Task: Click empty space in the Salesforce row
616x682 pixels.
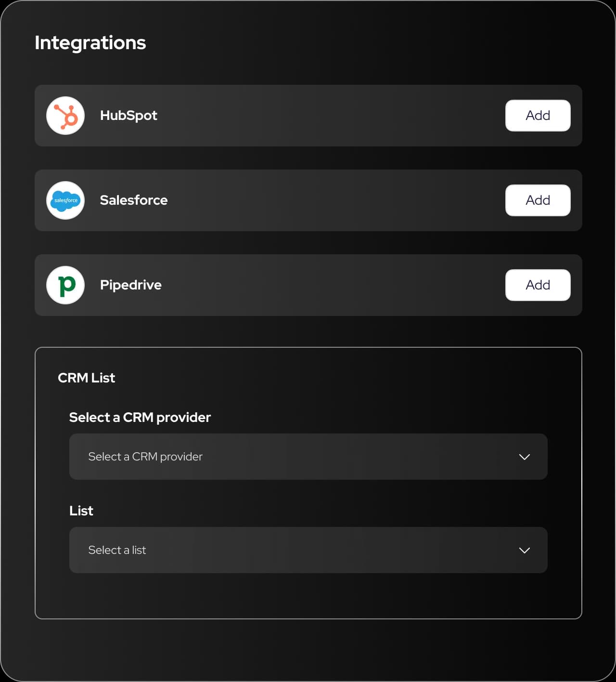Action: (x=337, y=200)
